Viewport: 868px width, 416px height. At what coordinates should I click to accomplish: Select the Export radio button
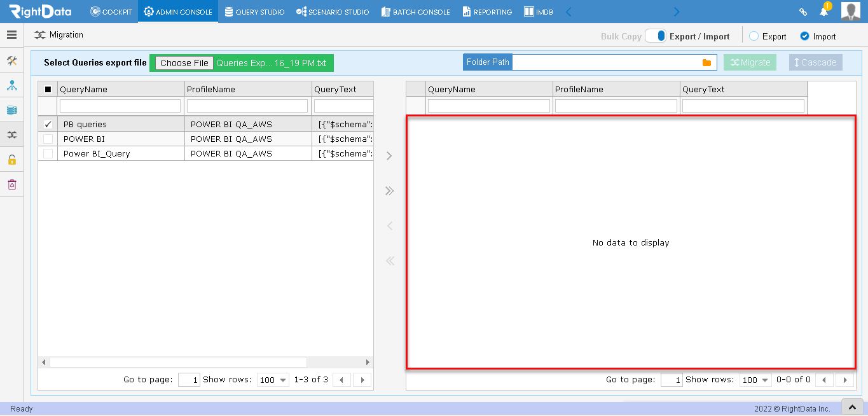(x=754, y=36)
